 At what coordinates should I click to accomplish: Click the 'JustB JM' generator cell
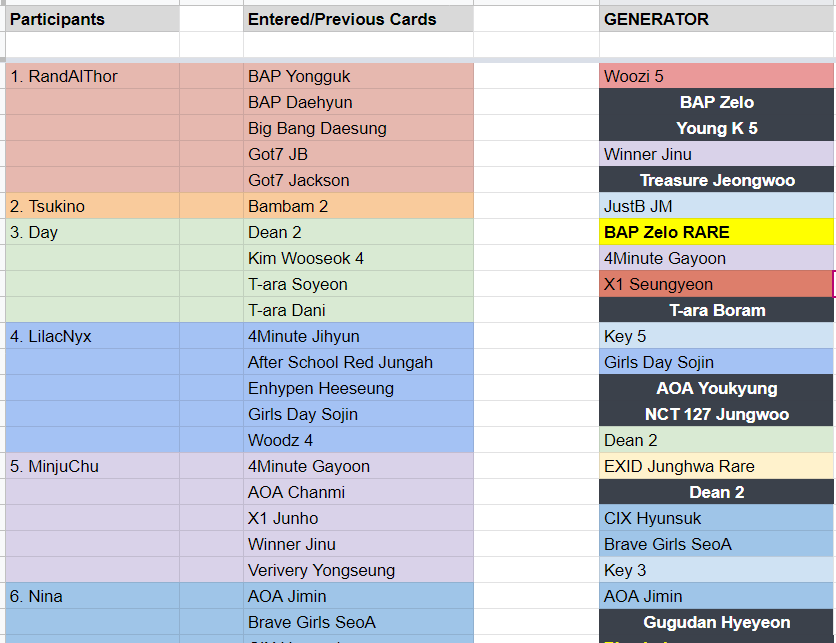pos(717,206)
